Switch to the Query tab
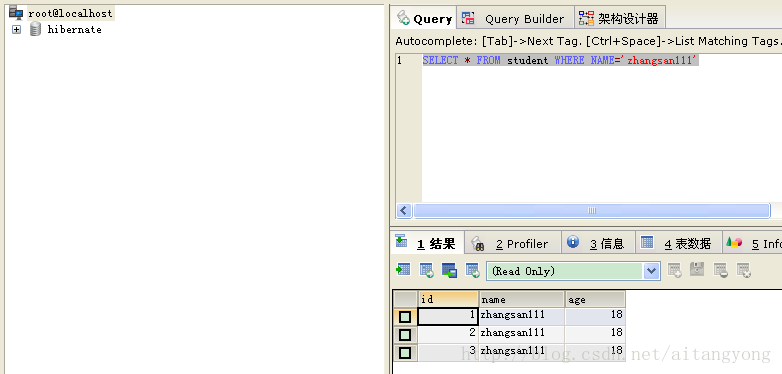Viewport: 782px width, 374px height. 424,19
